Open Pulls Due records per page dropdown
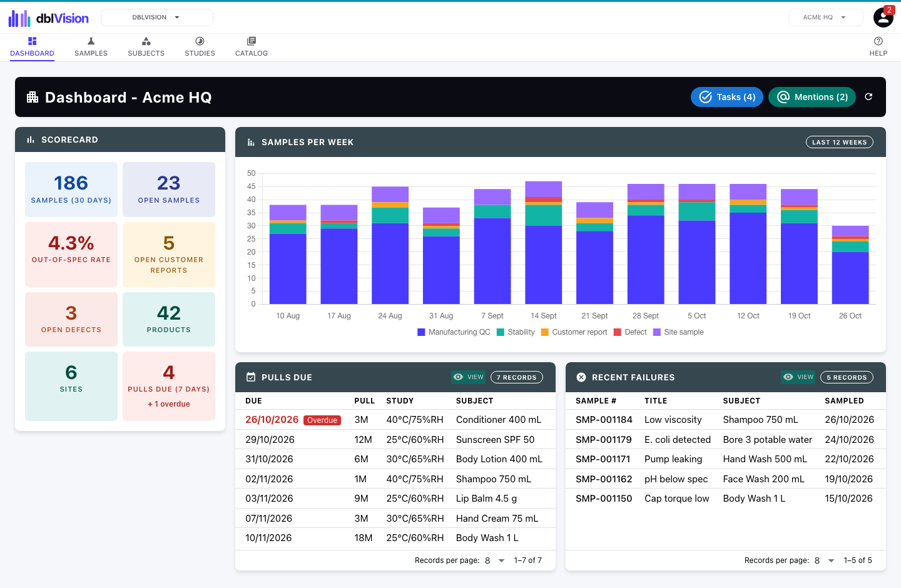This screenshot has height=588, width=901. (x=495, y=560)
